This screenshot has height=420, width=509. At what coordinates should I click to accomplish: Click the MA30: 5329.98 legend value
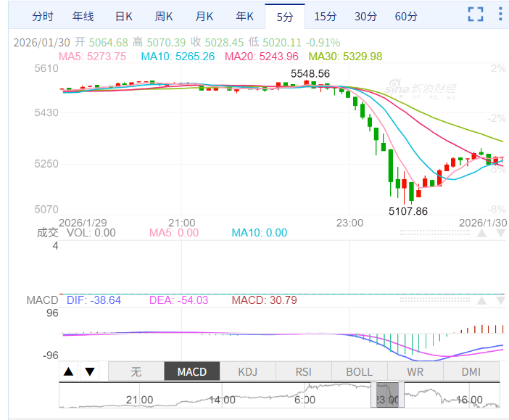pos(345,57)
